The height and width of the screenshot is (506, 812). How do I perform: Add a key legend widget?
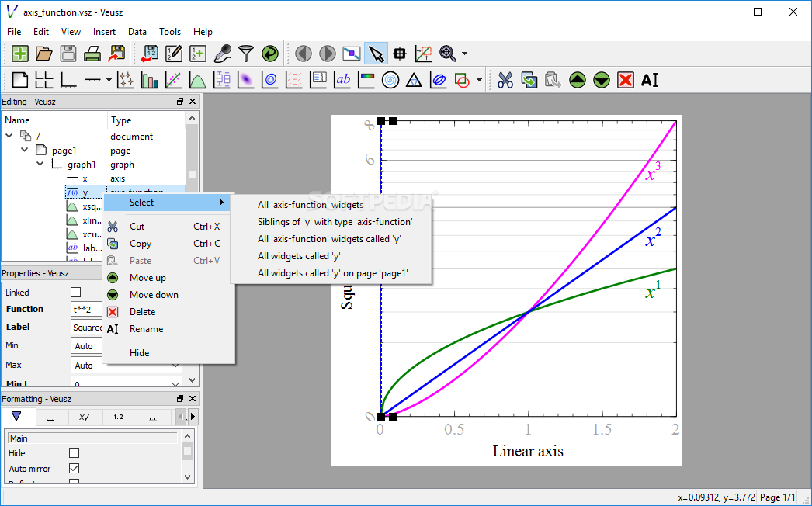(318, 80)
